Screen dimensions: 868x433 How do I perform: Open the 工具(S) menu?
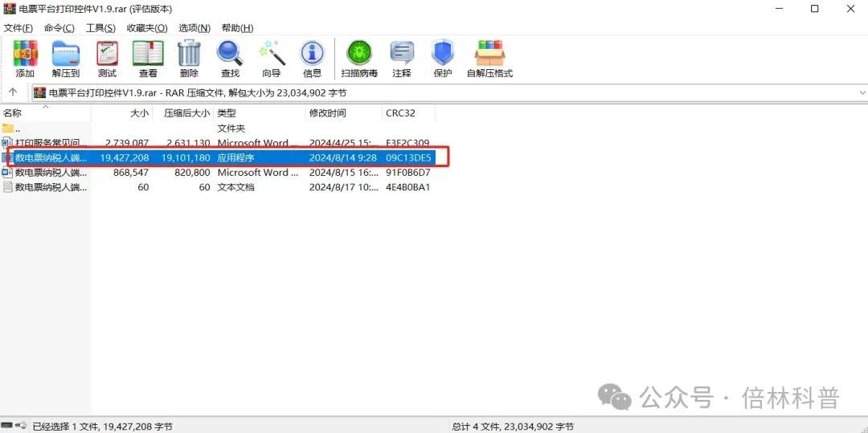tap(100, 28)
